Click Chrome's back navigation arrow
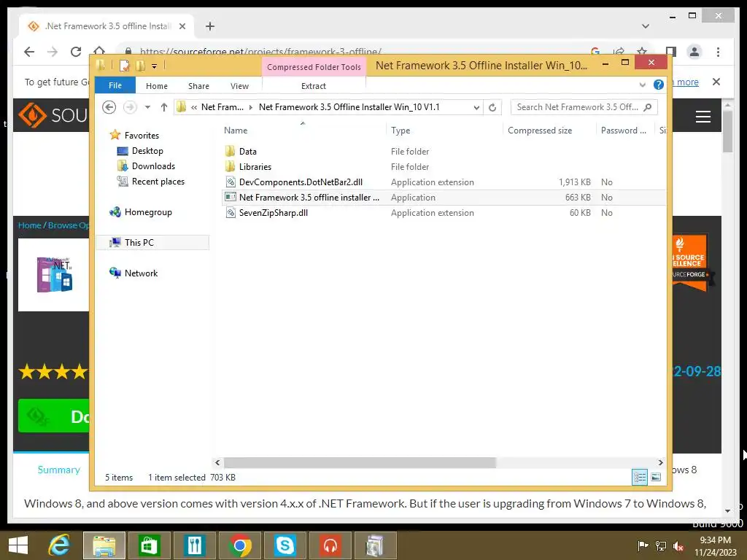The image size is (747, 560). 29,52
